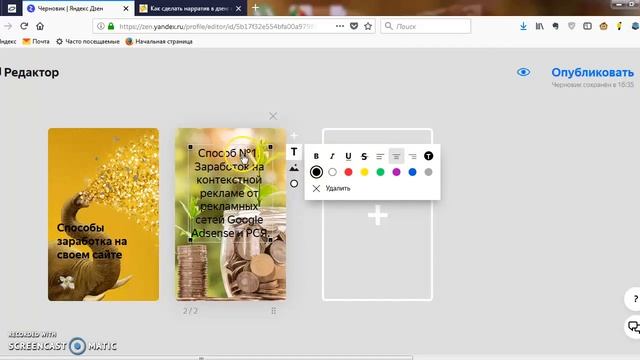Image resolution: width=640 pixels, height=360 pixels.
Task: Pick the gray color swatch
Action: pos(428,172)
